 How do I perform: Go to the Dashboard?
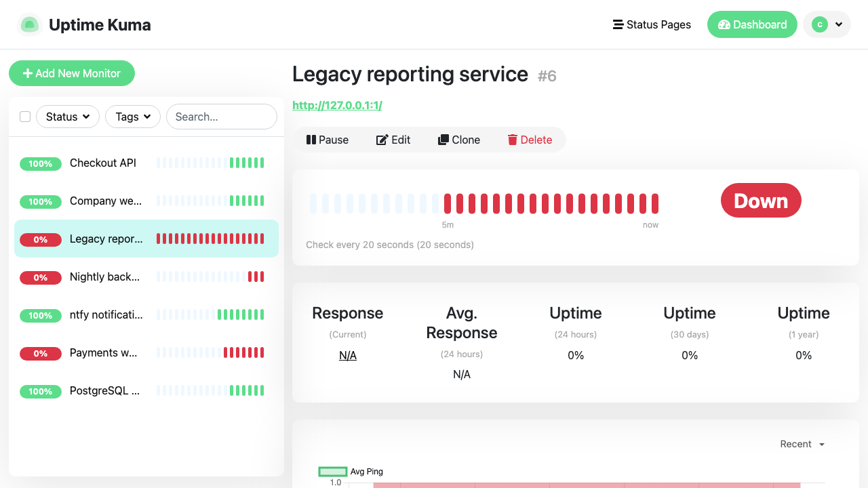coord(752,24)
